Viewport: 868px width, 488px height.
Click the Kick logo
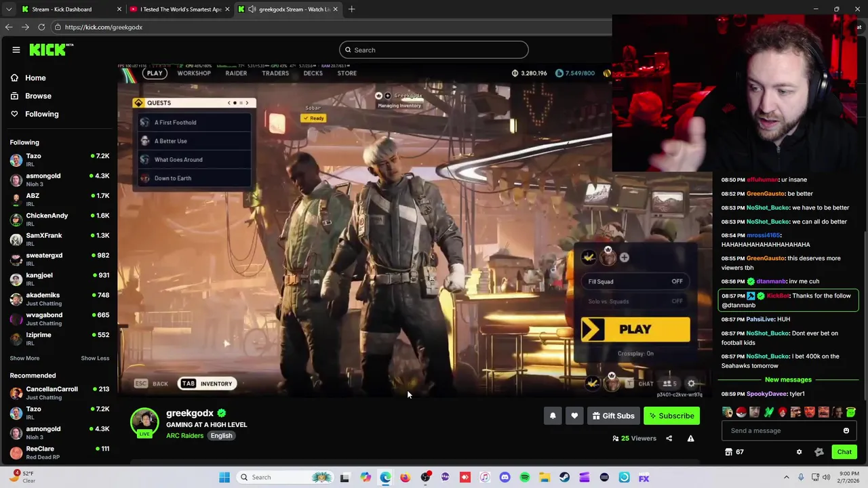point(52,49)
